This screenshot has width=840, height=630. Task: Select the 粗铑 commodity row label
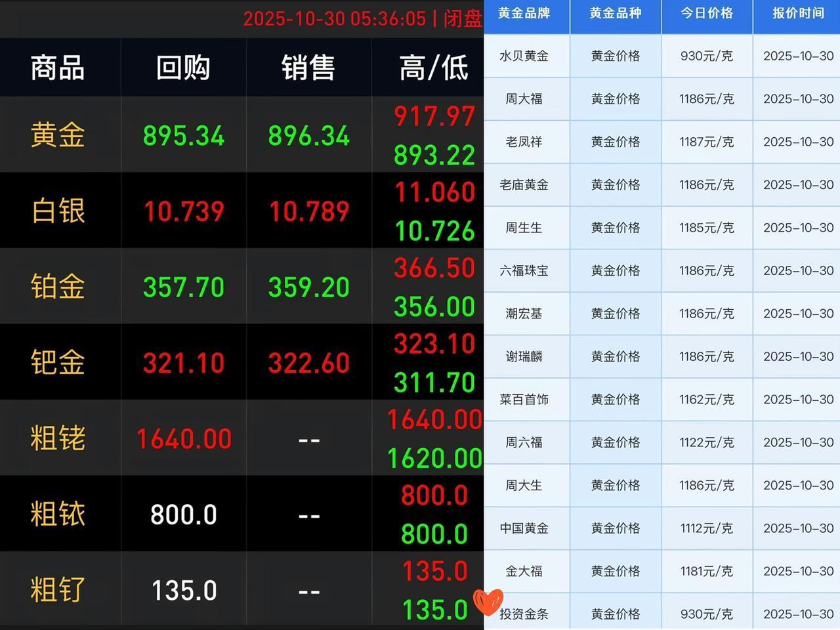pos(58,438)
